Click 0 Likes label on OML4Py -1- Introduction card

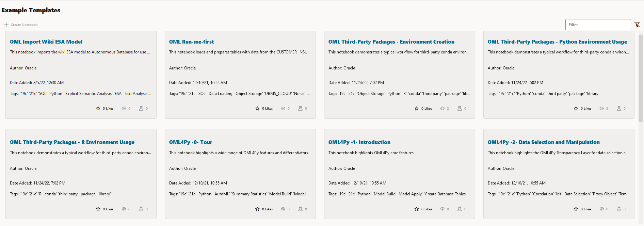tap(426, 209)
